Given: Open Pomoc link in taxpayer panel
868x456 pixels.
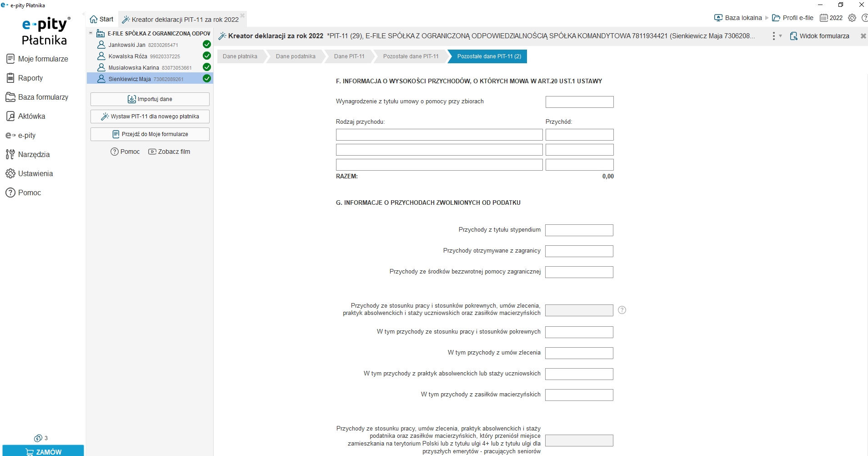Looking at the screenshot, I should (x=125, y=152).
